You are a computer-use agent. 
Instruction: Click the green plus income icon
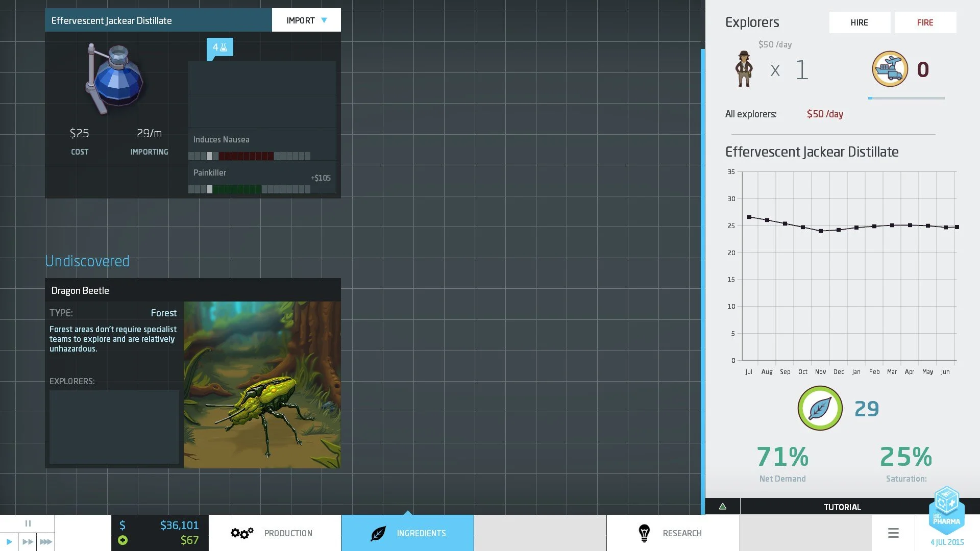[122, 540]
